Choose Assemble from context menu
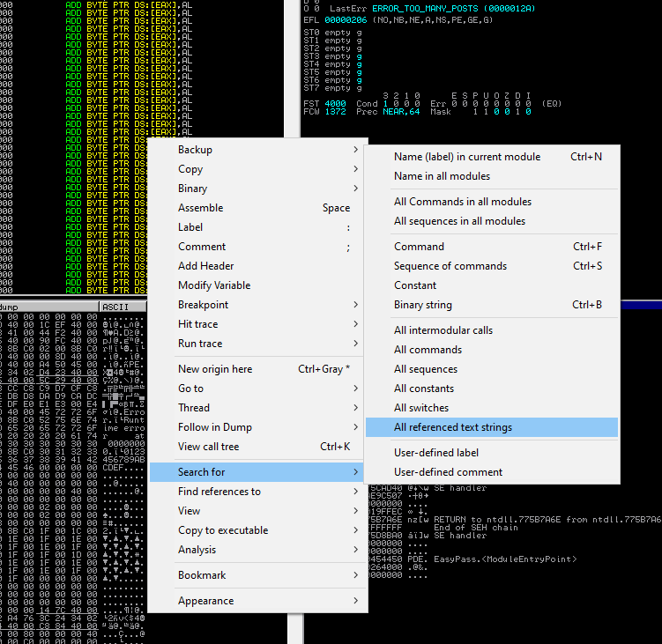The width and height of the screenshot is (662, 644). tap(257, 208)
